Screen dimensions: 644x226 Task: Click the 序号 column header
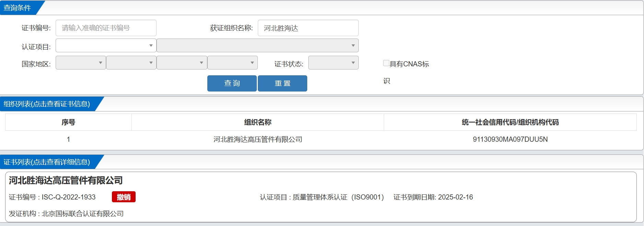tap(68, 122)
